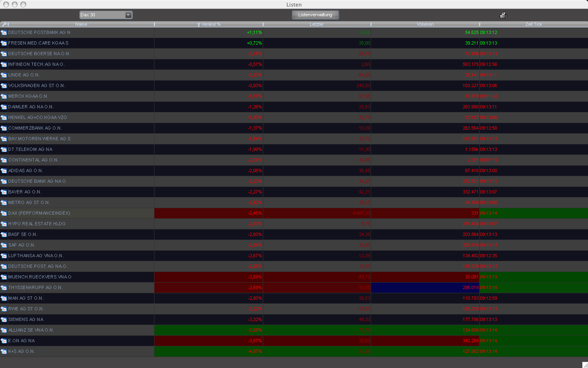Select the 563.175 volume for Infineon
This screenshot has width=588, height=368.
coord(470,64)
